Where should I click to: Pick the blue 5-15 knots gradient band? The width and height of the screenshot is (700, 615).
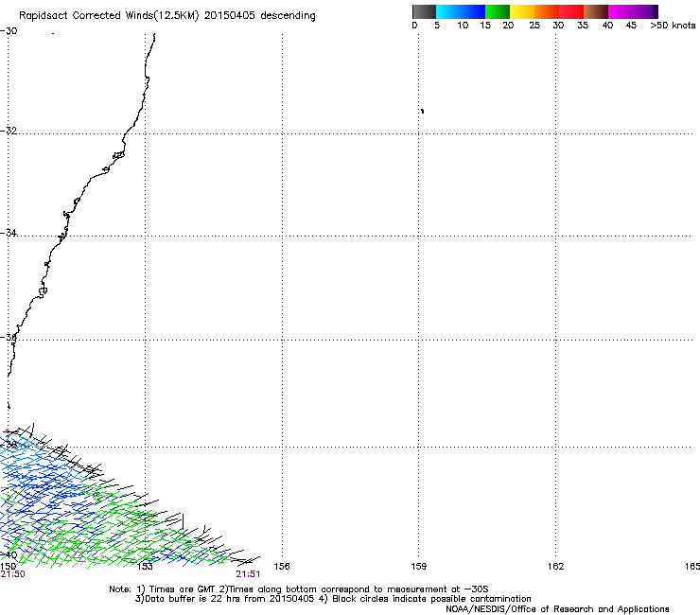click(461, 11)
